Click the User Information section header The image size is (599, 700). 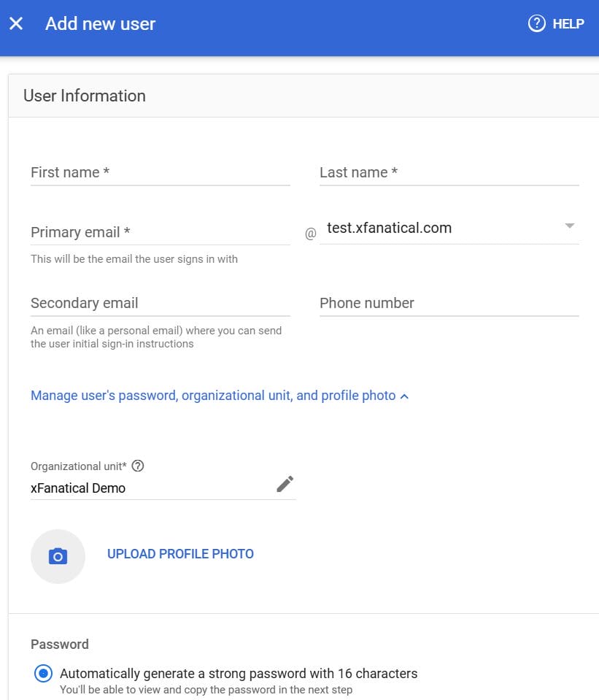tap(85, 96)
